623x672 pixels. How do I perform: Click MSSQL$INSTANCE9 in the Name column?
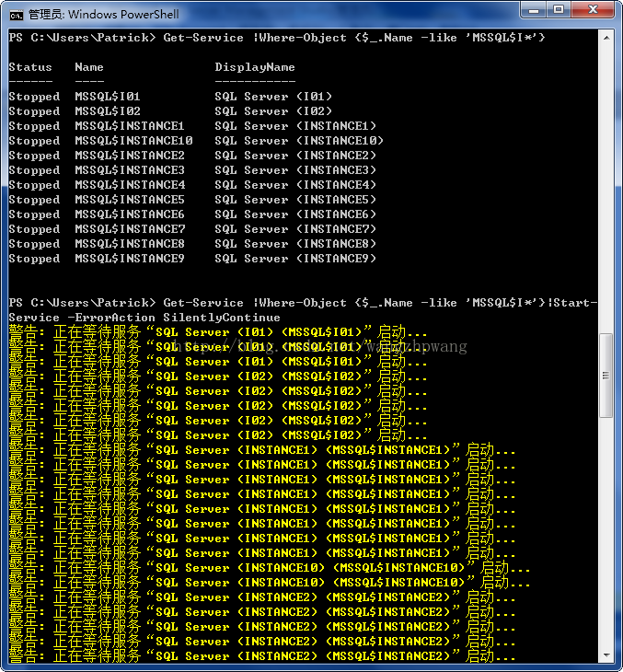tap(130, 259)
